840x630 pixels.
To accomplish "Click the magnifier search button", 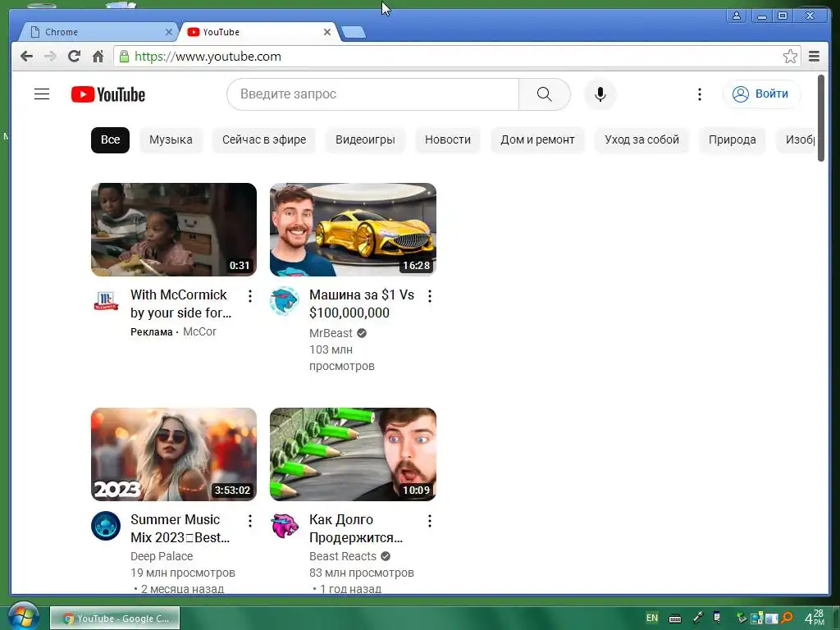I will coord(545,94).
